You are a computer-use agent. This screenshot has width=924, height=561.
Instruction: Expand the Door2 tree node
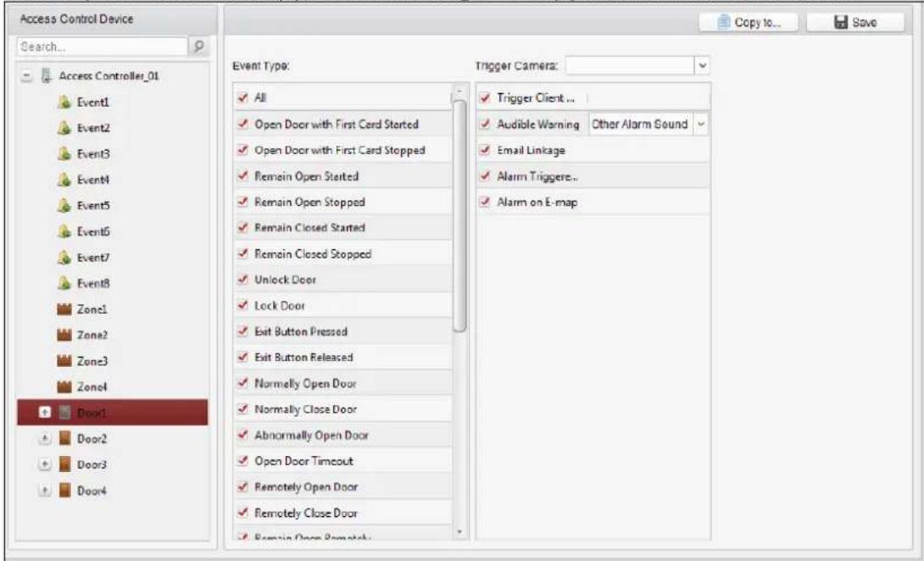pos(45,438)
